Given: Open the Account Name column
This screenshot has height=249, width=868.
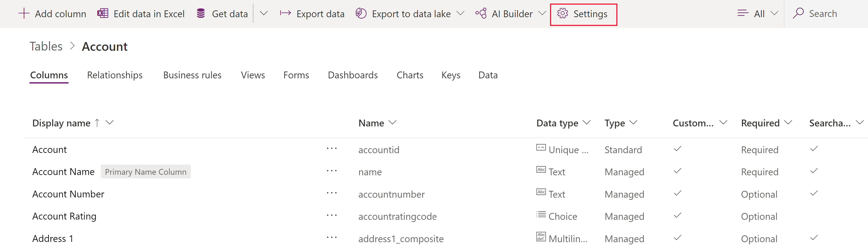Looking at the screenshot, I should coord(63,172).
